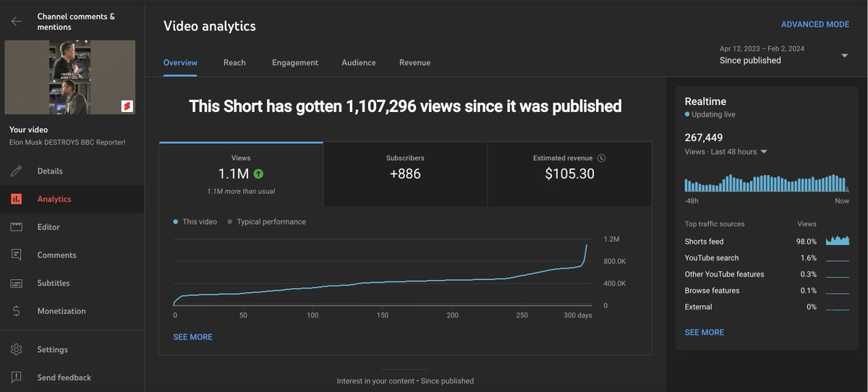Screen dimensions: 868x392
Task: Open the date range dropdown arrow
Action: click(x=844, y=56)
